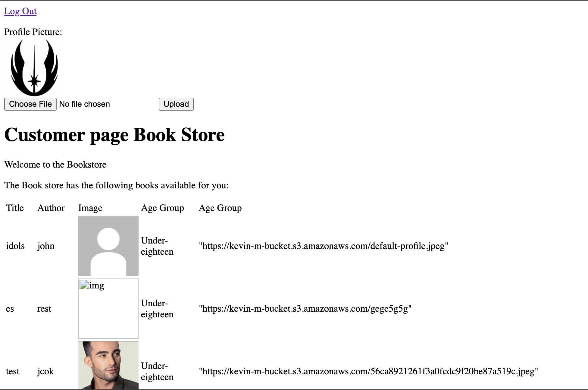This screenshot has width=588, height=390.
Task: Click the broken 'img' placeholder image
Action: point(108,308)
